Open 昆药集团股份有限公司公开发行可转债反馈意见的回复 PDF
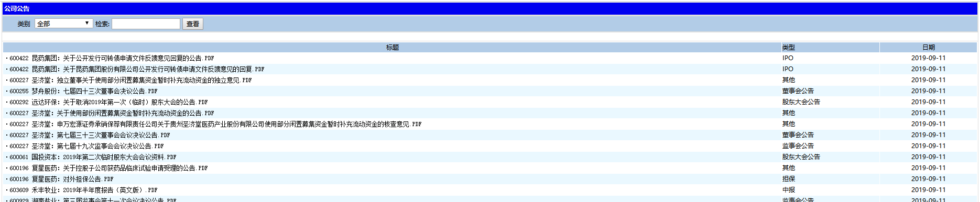Viewport: 980px width, 202px height. point(137,69)
